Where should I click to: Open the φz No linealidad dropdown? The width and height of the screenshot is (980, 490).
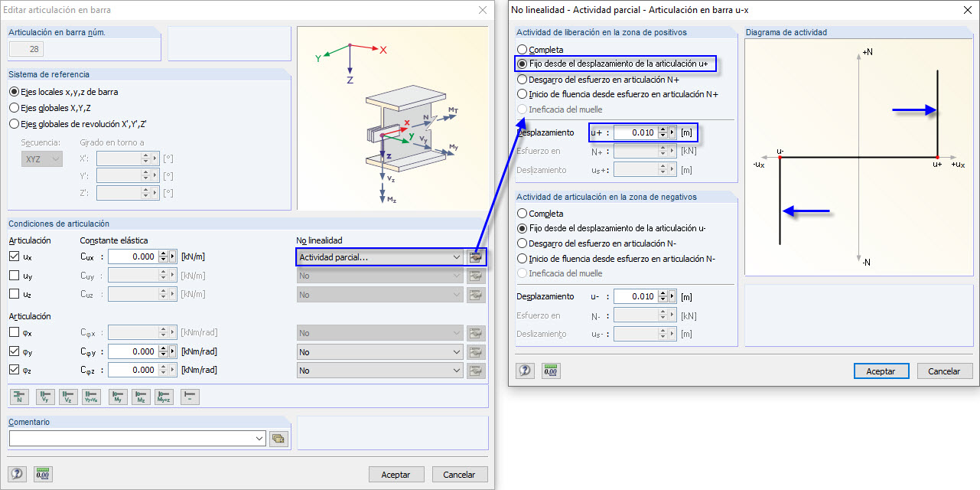pos(379,371)
